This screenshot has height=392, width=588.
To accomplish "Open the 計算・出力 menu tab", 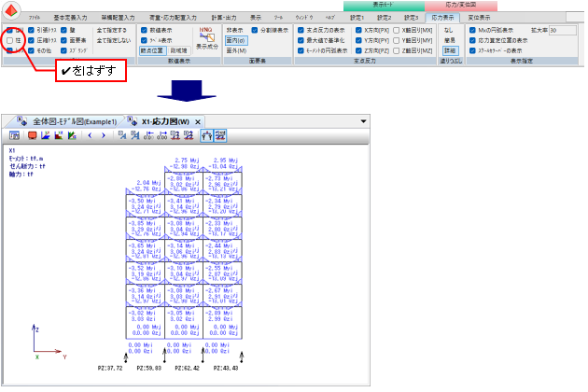I will [x=224, y=17].
